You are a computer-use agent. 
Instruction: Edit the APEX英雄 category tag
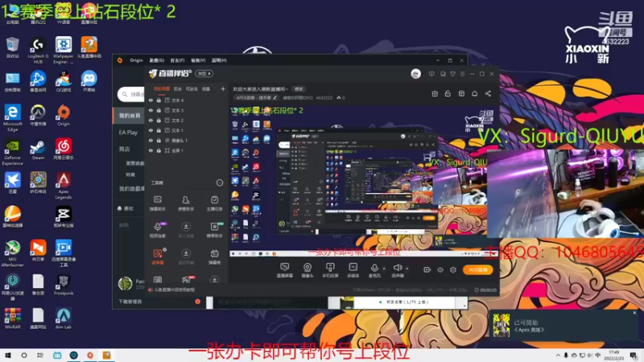pyautogui.click(x=256, y=97)
